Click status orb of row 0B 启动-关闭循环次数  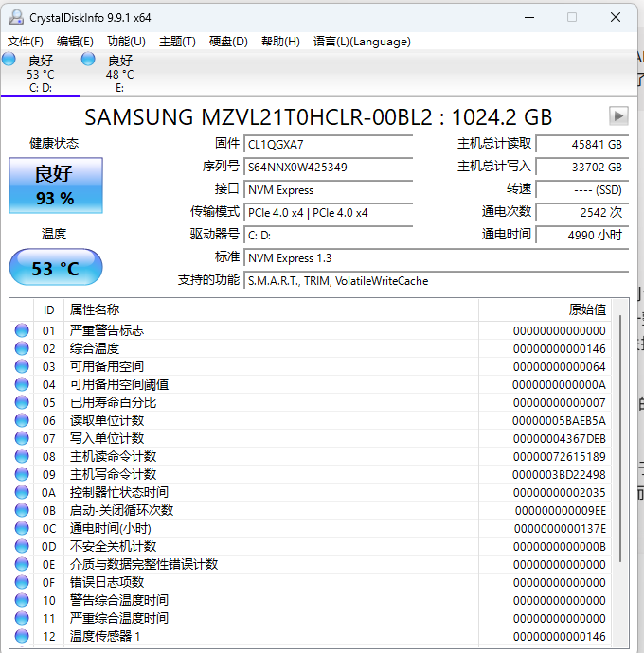22,510
